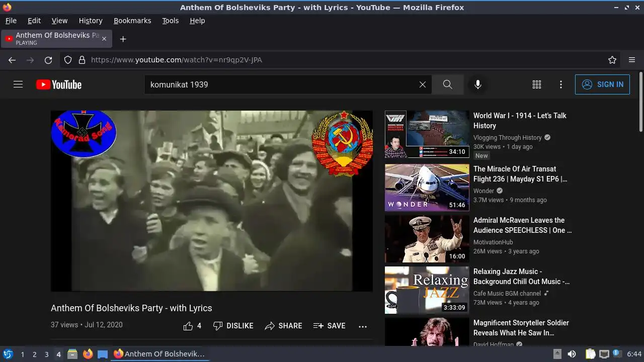Open the Bookmarks menu
Image resolution: width=644 pixels, height=362 pixels.
pyautogui.click(x=132, y=21)
